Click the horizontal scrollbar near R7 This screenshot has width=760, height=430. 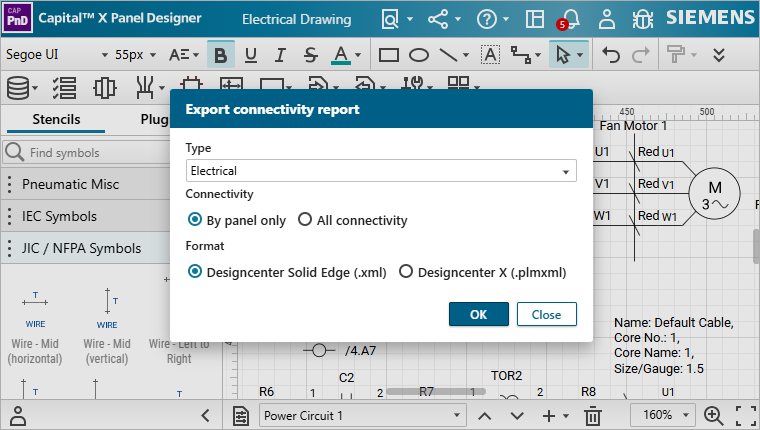[x=436, y=391]
